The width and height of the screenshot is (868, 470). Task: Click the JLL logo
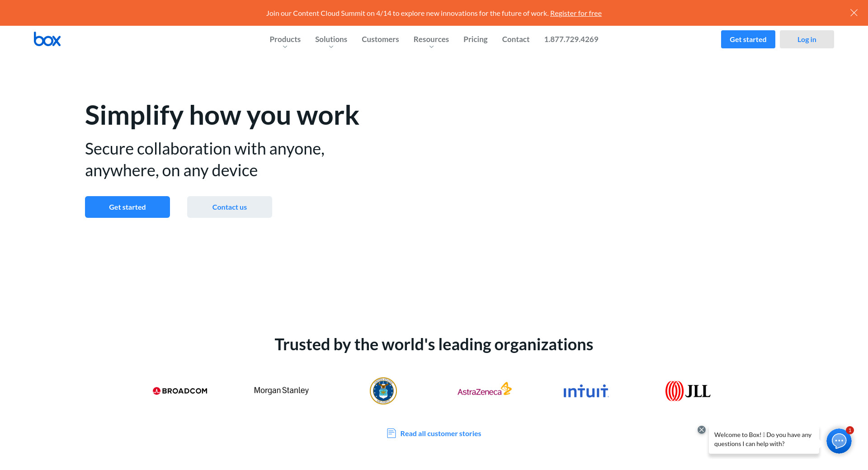688,391
